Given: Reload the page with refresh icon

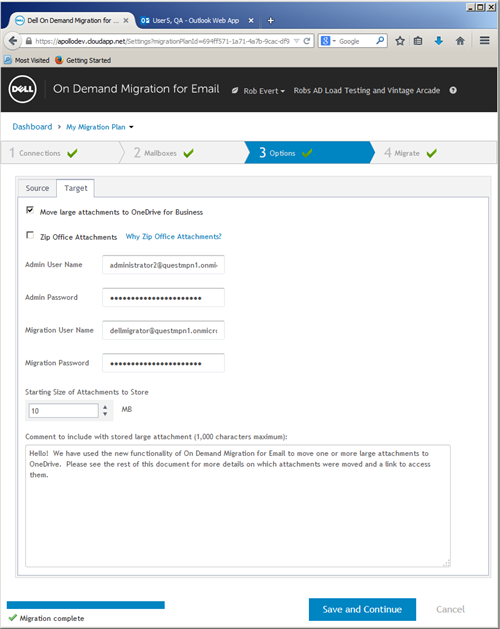Looking at the screenshot, I should pos(307,41).
